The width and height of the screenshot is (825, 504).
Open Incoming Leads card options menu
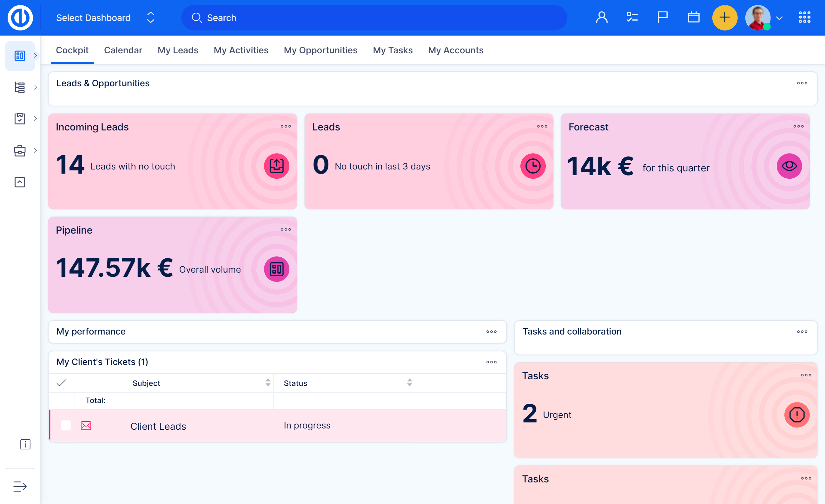pyautogui.click(x=286, y=126)
